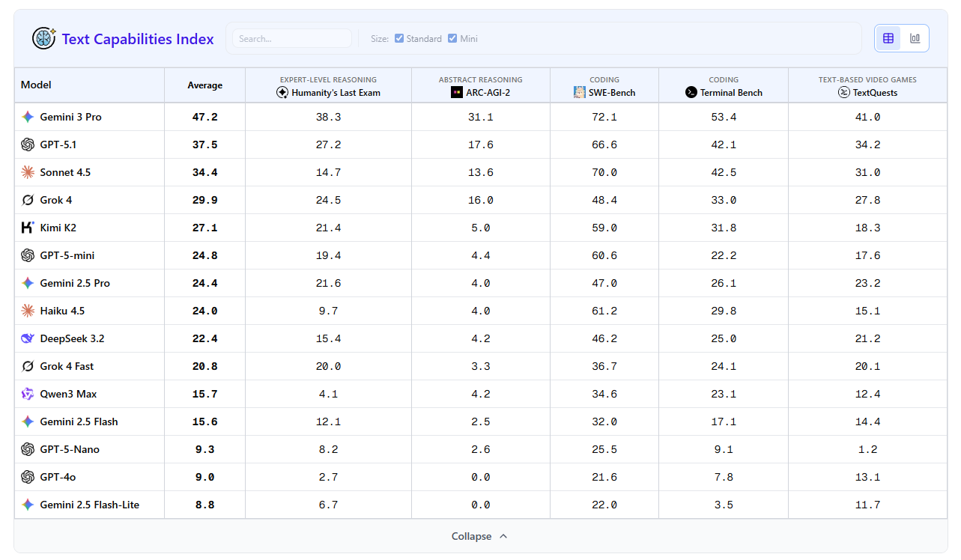Click the Humanity's Last Exam benchmark icon
Viewport: 961px width, 560px height.
282,92
